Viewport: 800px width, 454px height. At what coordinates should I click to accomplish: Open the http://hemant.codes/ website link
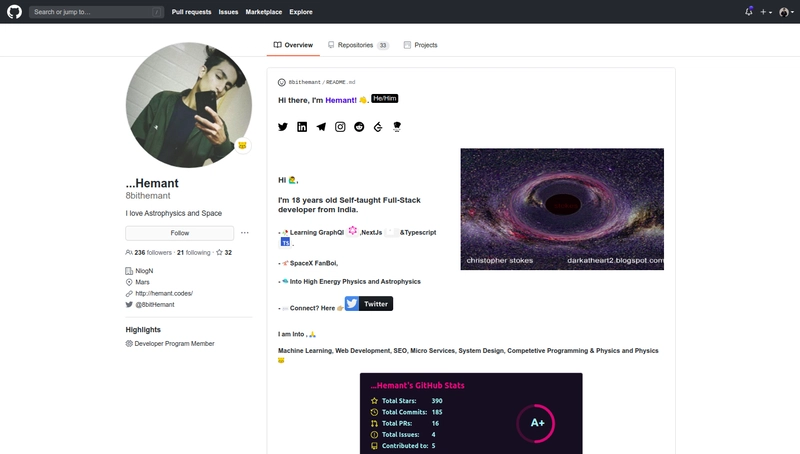pos(164,293)
